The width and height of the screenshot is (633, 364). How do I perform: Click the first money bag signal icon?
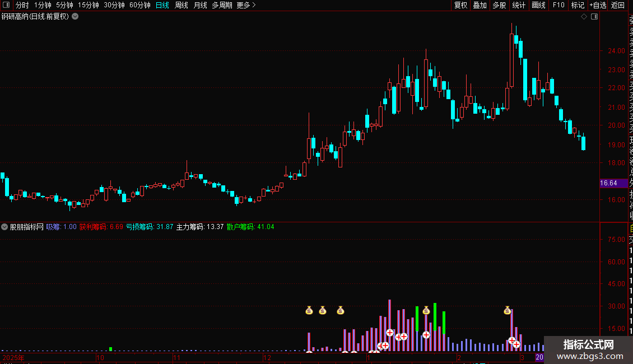tap(309, 310)
